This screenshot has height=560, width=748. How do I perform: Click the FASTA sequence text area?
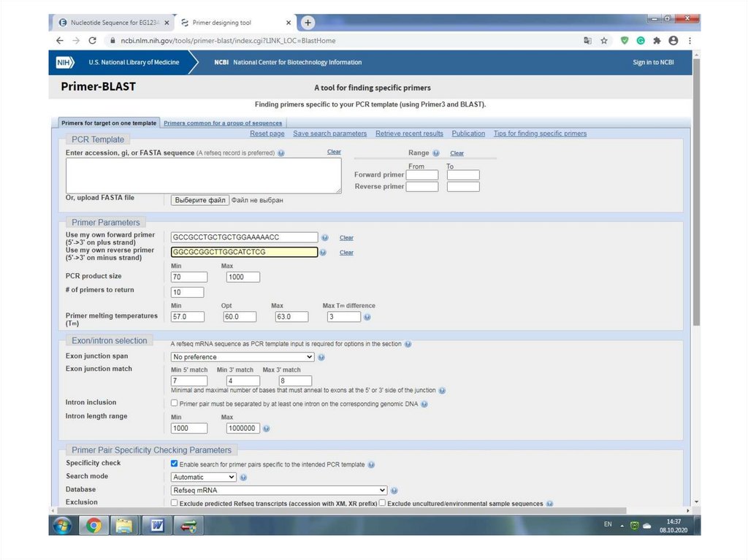[204, 176]
